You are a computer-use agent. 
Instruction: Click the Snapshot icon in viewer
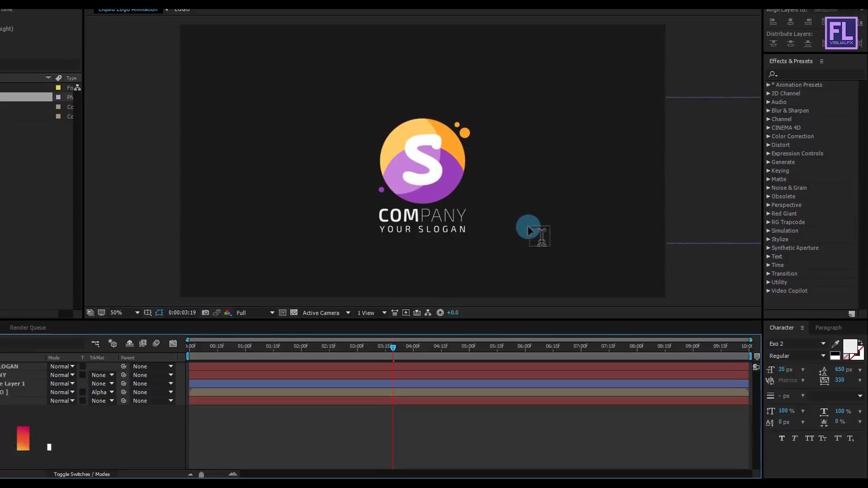205,312
